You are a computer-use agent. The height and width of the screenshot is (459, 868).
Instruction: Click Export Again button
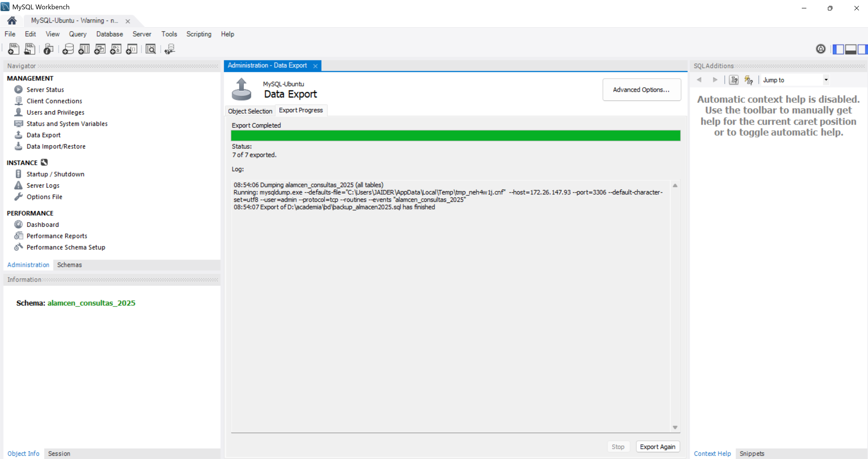pos(657,447)
